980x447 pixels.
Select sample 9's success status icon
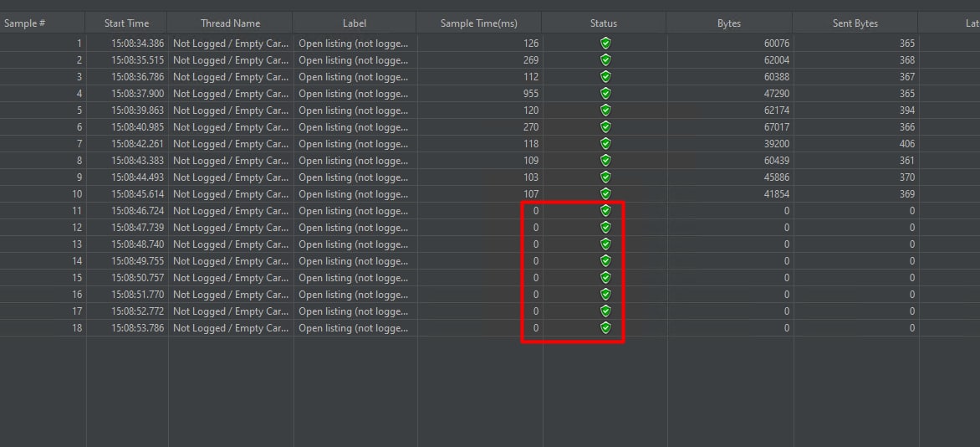coord(605,177)
